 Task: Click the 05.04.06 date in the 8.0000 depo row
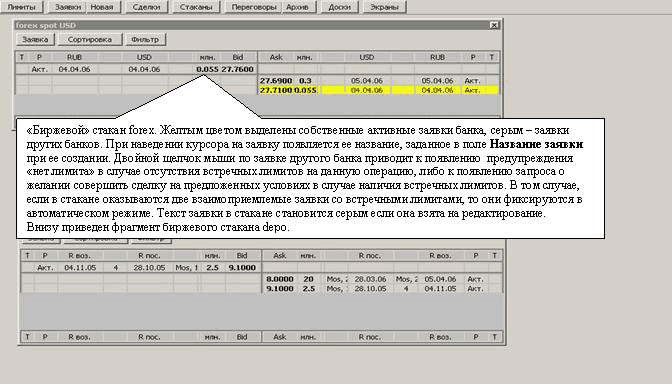coord(440,279)
